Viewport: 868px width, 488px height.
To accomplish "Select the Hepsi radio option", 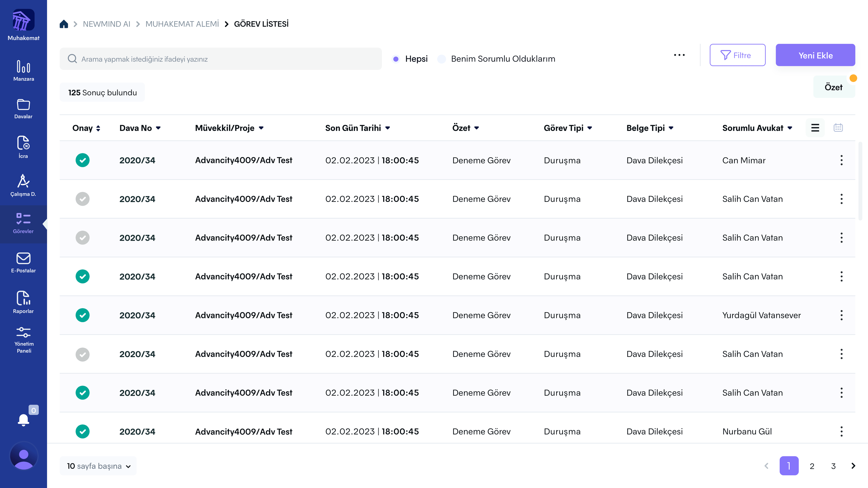I will [x=396, y=59].
